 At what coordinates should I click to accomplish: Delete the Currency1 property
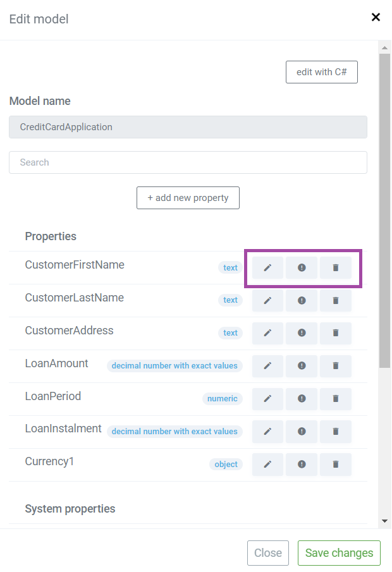pyautogui.click(x=336, y=464)
